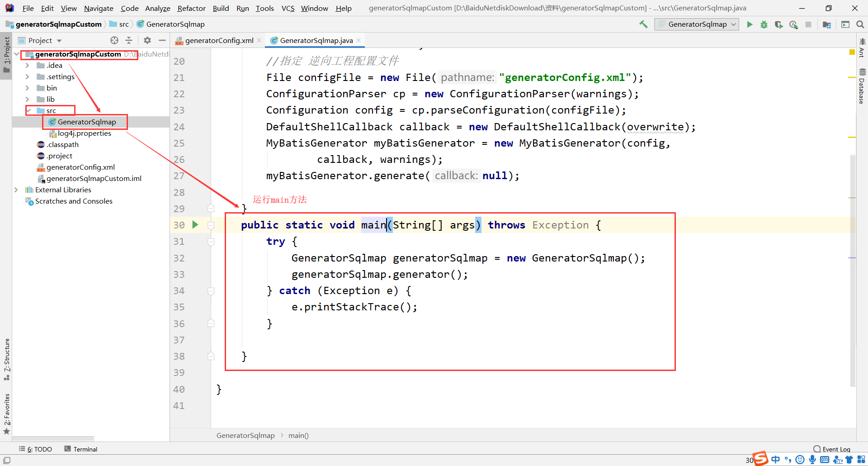868x466 pixels.
Task: Expand the .idea folder
Action: pos(27,65)
